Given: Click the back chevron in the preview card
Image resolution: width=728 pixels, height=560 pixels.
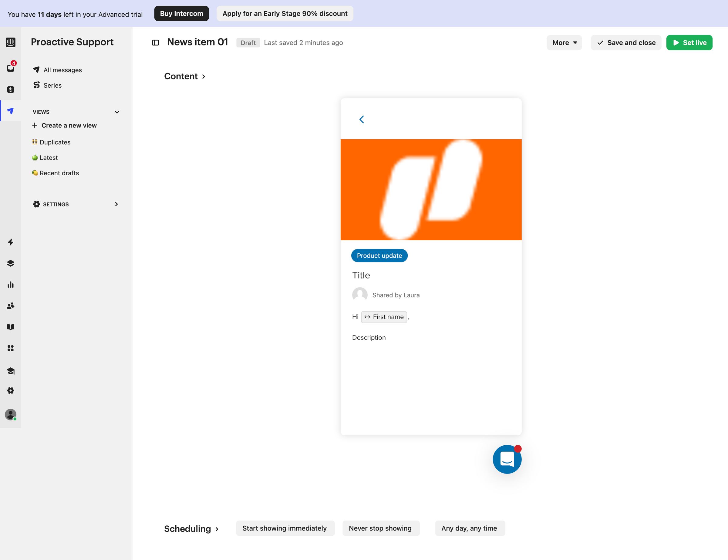Looking at the screenshot, I should pos(362,119).
